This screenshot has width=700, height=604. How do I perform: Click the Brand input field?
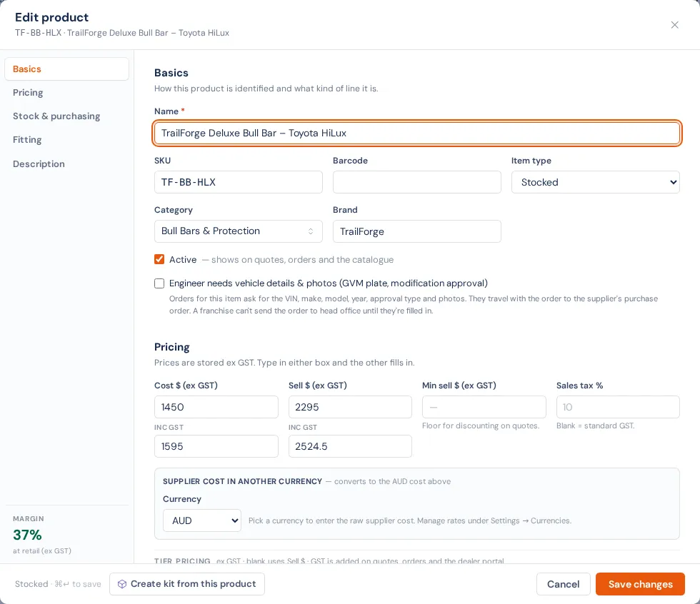point(416,231)
